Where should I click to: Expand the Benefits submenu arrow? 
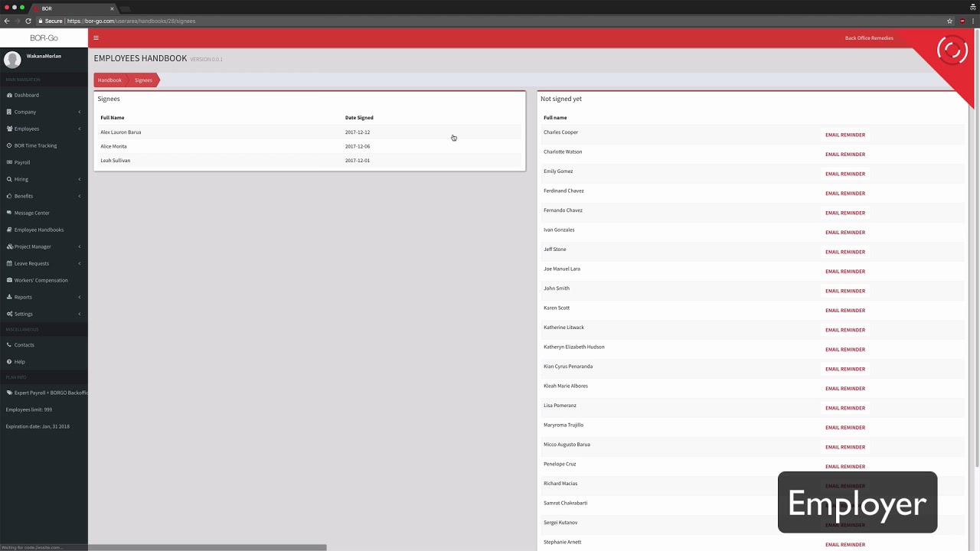coord(80,196)
